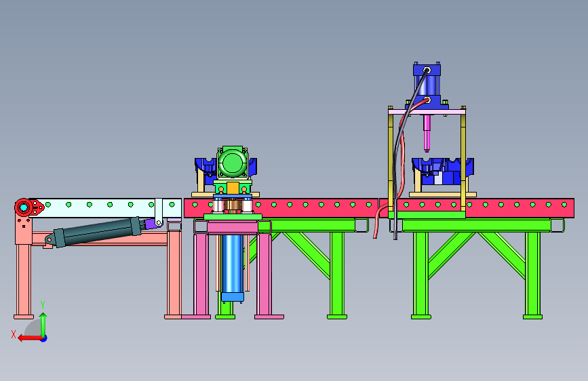Select the green round motor on the lift unit

coord(233,163)
